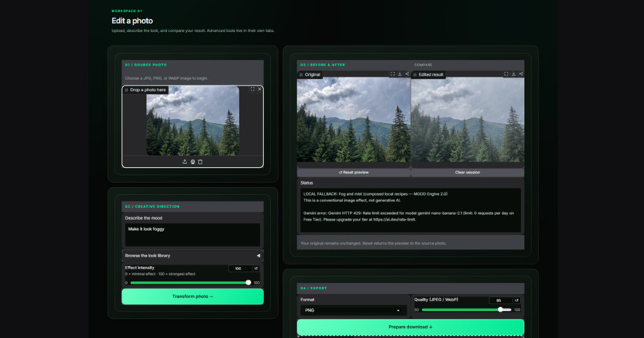Viewport: 644px width, 338px height.
Task: Share the Edited result image
Action: tap(521, 74)
